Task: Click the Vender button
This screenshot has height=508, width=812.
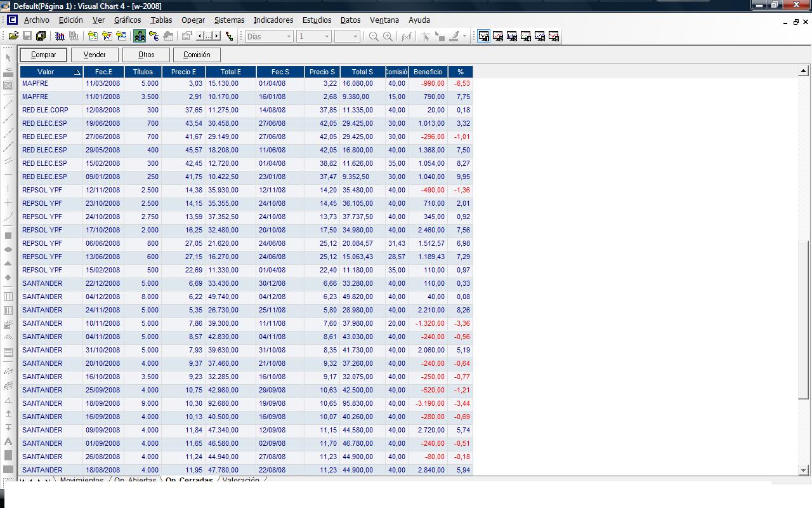Action: 95,55
